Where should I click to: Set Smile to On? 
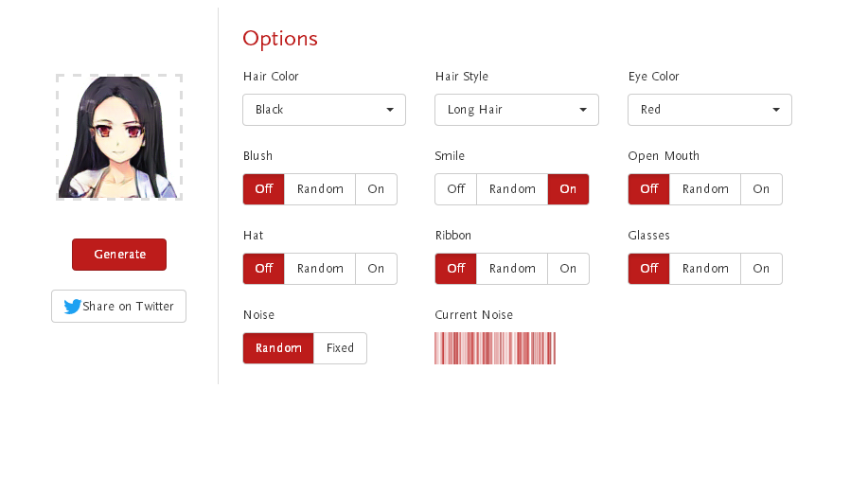click(568, 189)
